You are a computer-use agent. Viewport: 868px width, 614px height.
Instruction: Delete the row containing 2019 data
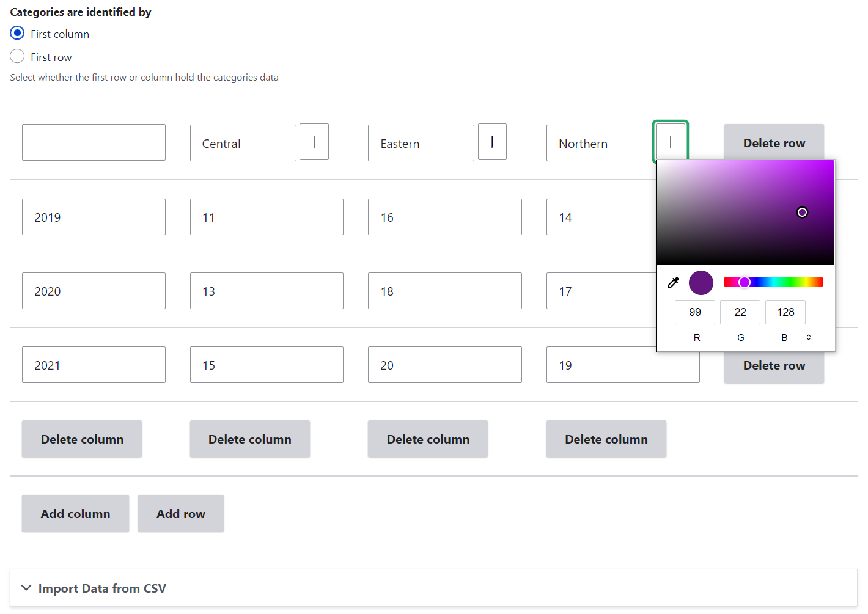point(774,217)
